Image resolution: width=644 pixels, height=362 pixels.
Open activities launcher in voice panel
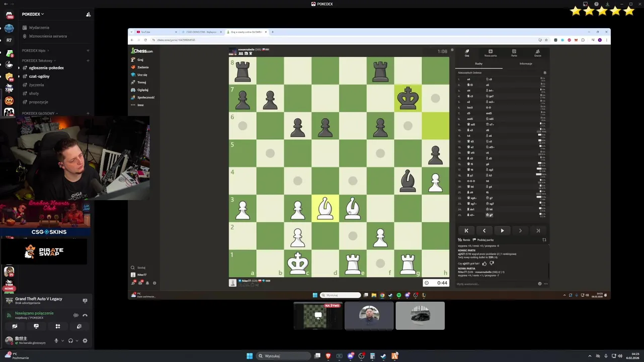pos(58,326)
